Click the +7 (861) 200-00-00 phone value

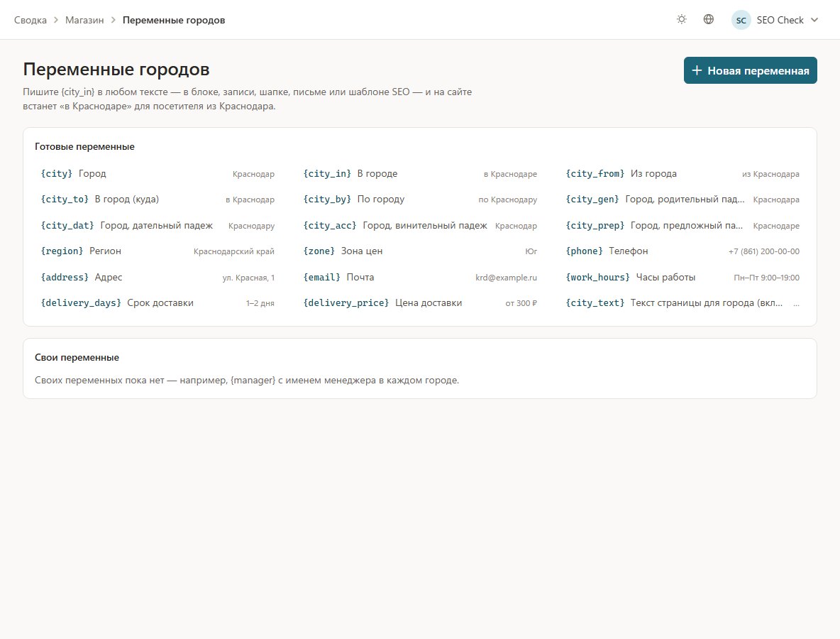[763, 251]
